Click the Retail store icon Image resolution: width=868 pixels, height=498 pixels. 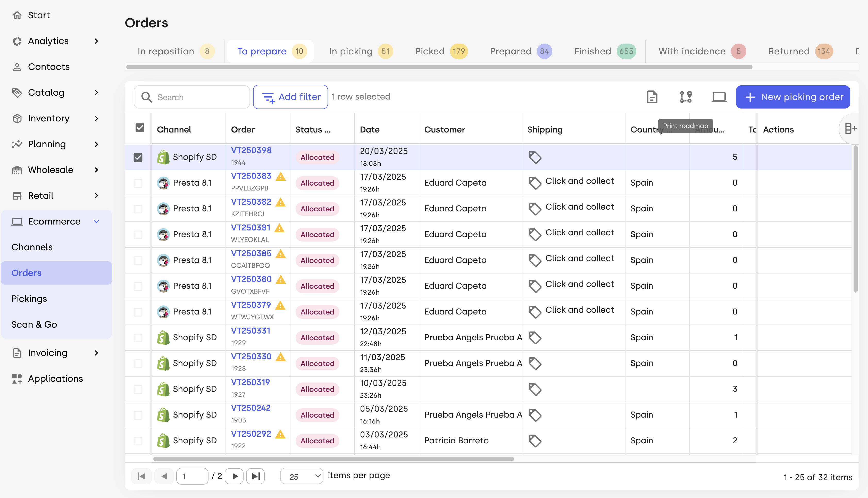pyautogui.click(x=17, y=196)
